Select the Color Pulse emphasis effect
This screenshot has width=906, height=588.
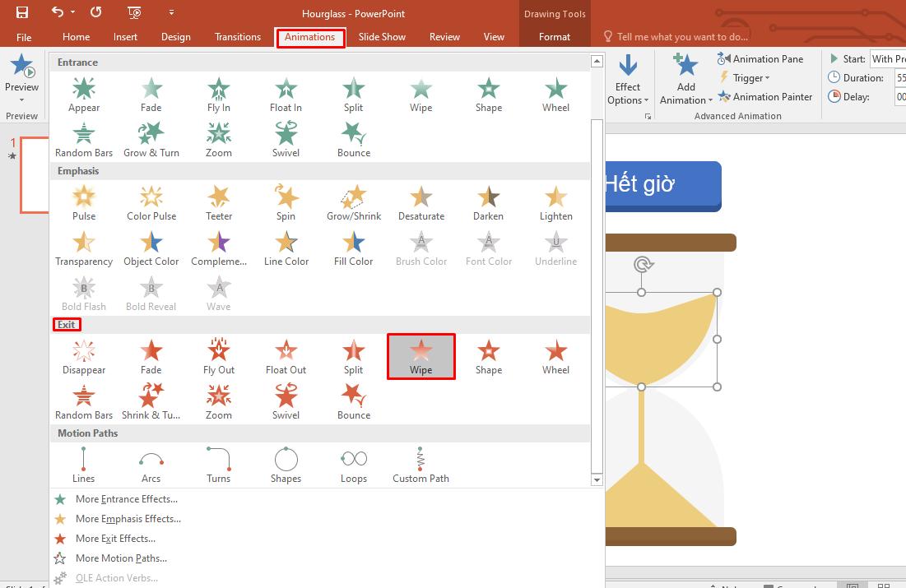pos(151,203)
